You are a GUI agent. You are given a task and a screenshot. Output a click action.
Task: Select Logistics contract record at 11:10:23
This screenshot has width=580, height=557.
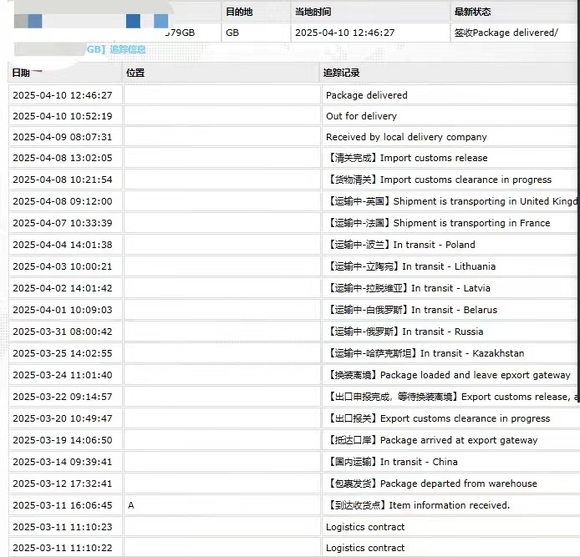[365, 527]
